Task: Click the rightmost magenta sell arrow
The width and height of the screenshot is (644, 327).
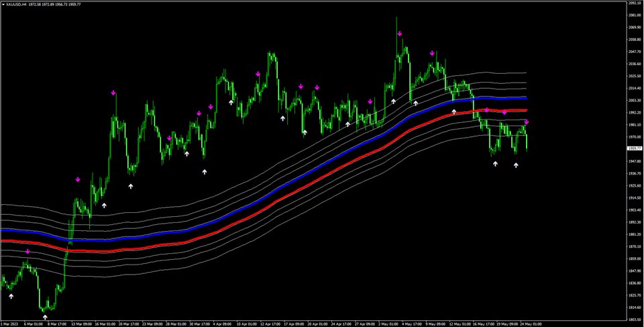Action: coord(527,122)
